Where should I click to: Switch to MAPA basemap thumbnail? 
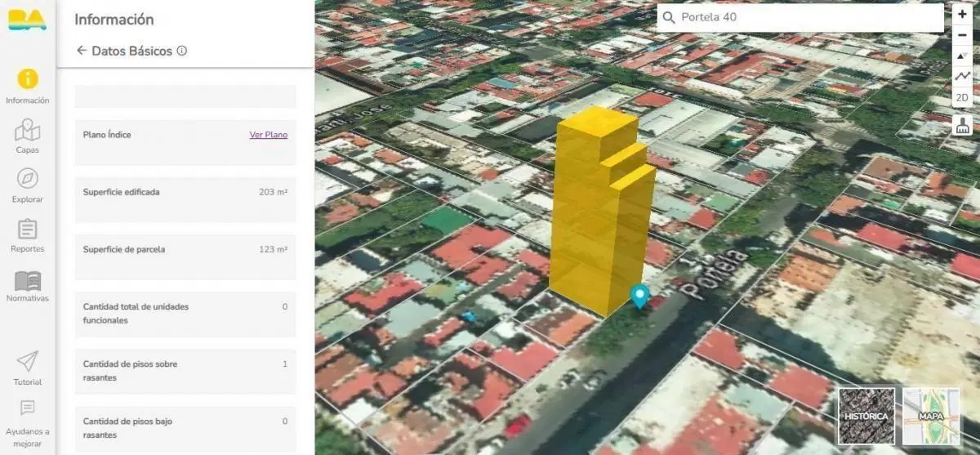click(932, 417)
